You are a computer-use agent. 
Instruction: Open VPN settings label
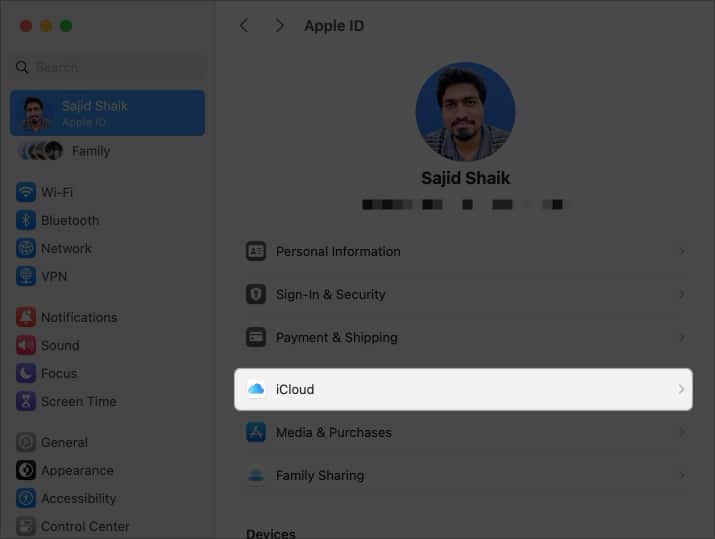pos(54,276)
